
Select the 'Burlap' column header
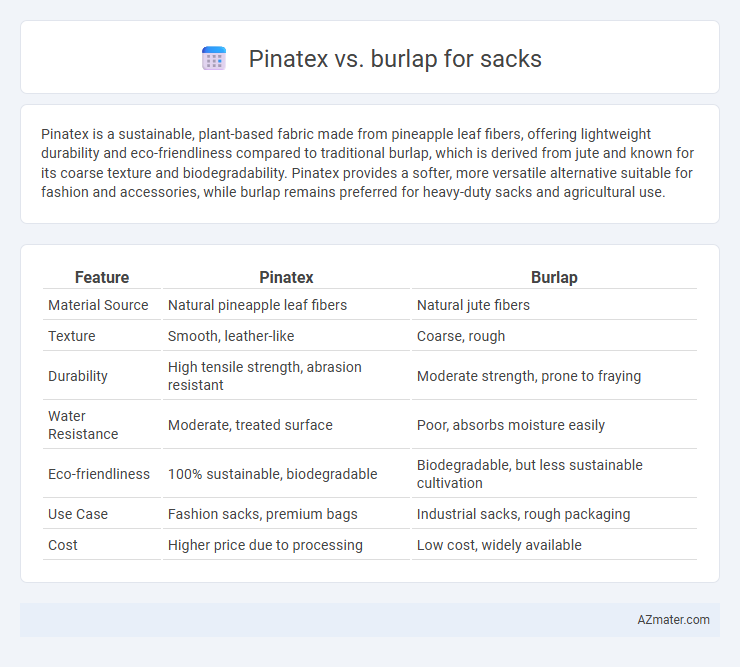tap(554, 277)
